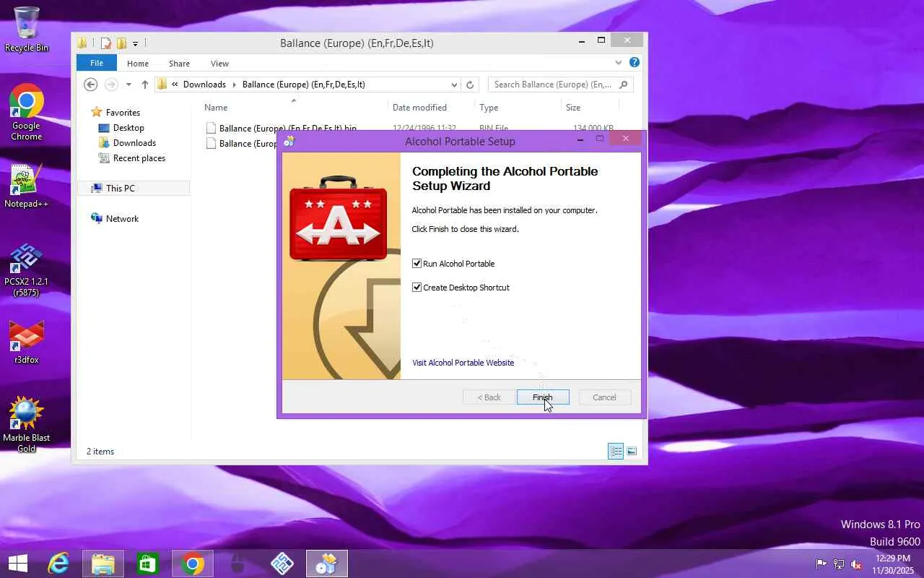924x578 pixels.
Task: Select Marble Blast Gold desktop shortcut
Action: (x=27, y=426)
